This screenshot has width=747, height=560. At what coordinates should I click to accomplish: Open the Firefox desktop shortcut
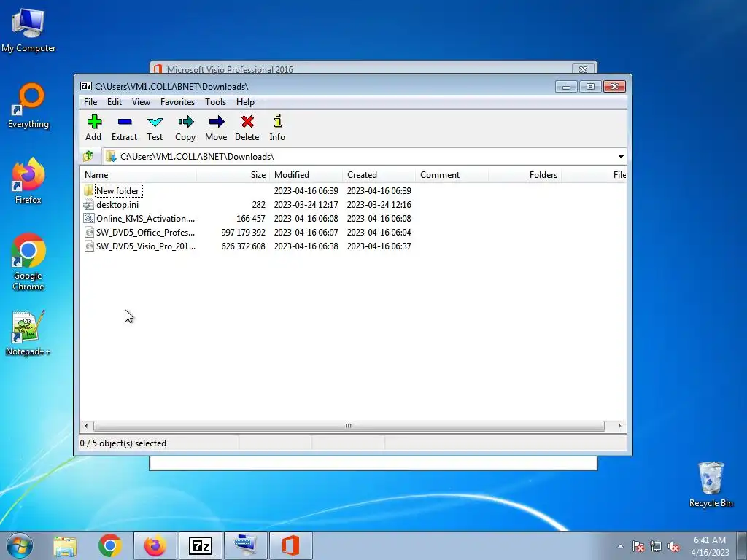(x=28, y=181)
